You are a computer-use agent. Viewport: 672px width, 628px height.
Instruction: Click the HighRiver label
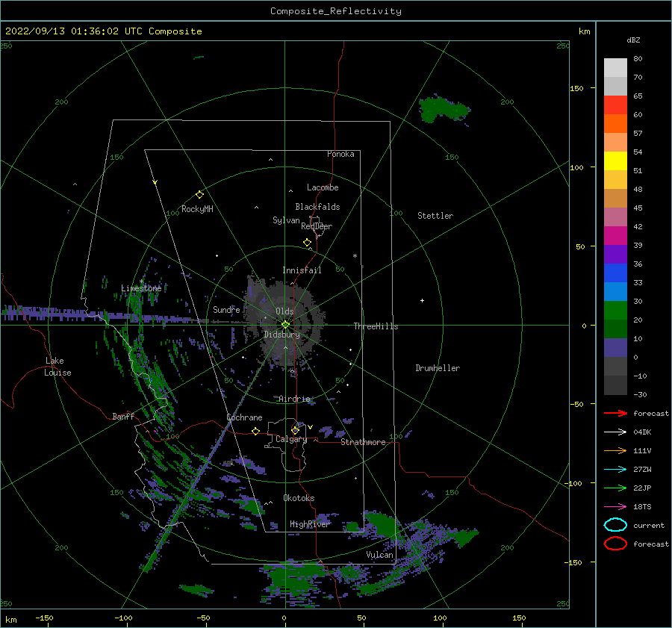pyautogui.click(x=309, y=524)
